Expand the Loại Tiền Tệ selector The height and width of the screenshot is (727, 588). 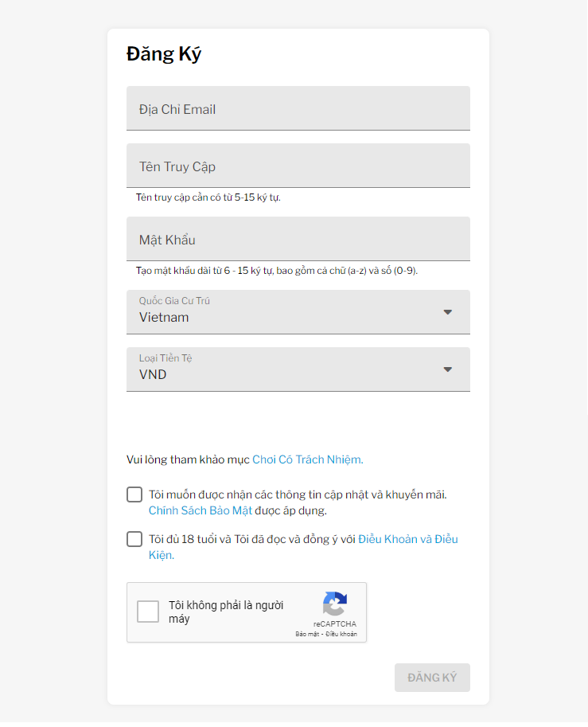(x=298, y=369)
